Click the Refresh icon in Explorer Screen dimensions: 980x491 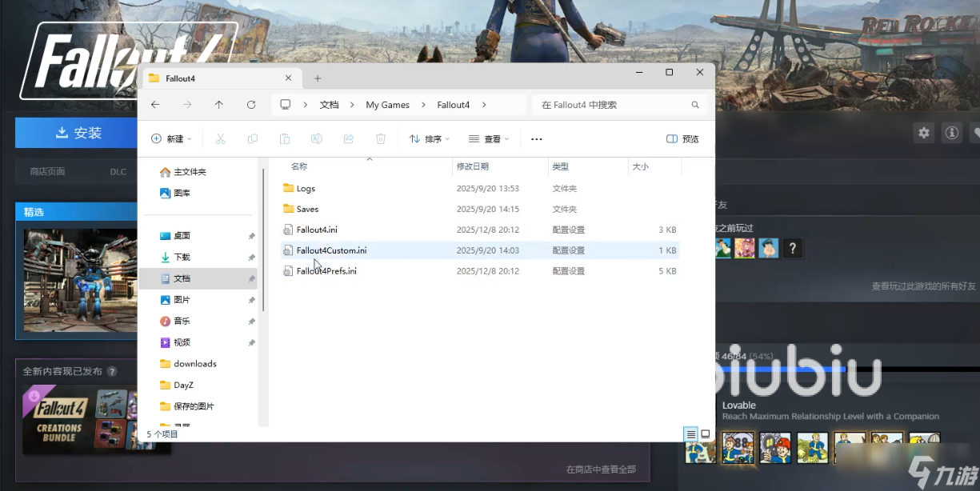[251, 105]
